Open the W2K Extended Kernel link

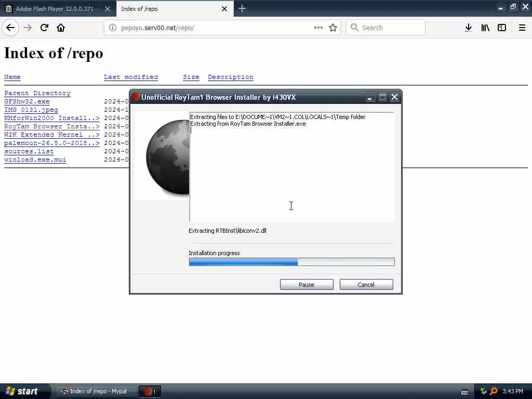[52, 135]
